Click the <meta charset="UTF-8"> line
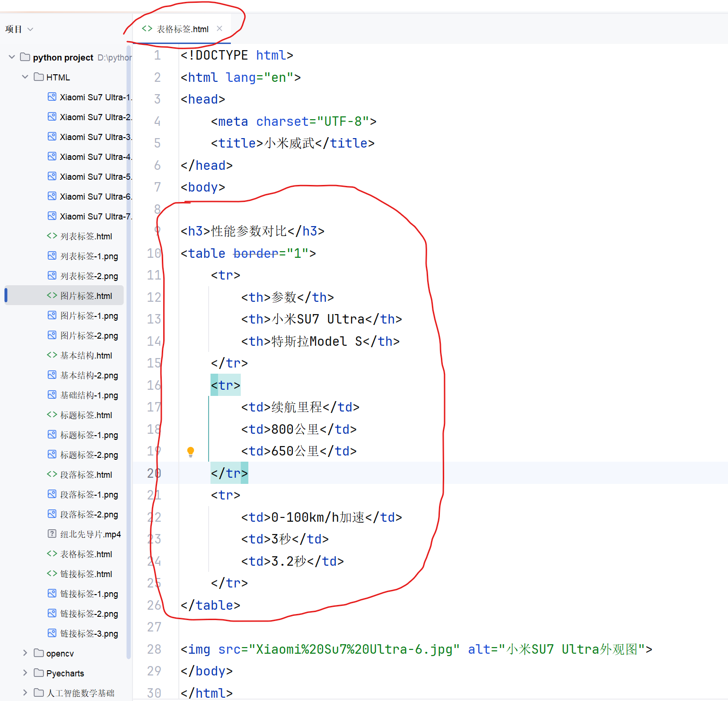Viewport: 728px width, 701px height. 294,121
